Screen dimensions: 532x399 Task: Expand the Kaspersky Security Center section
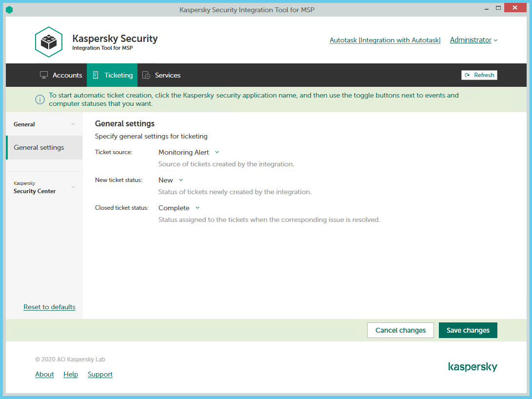pyautogui.click(x=74, y=187)
